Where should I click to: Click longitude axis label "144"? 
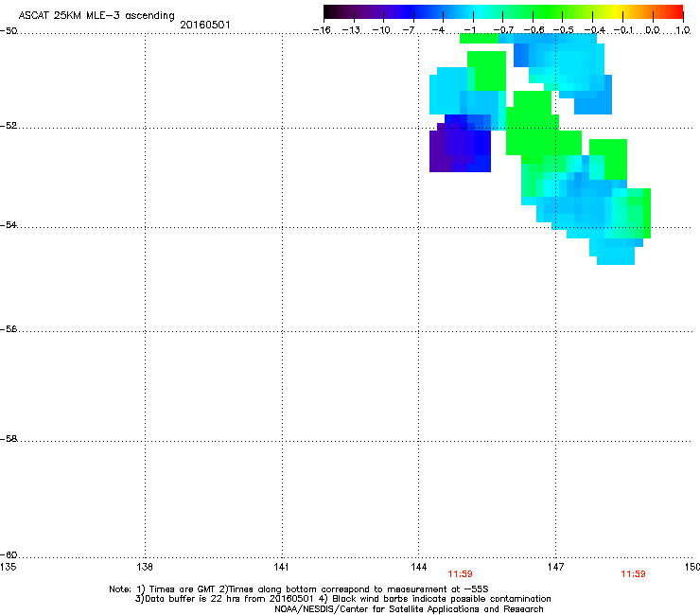(418, 567)
